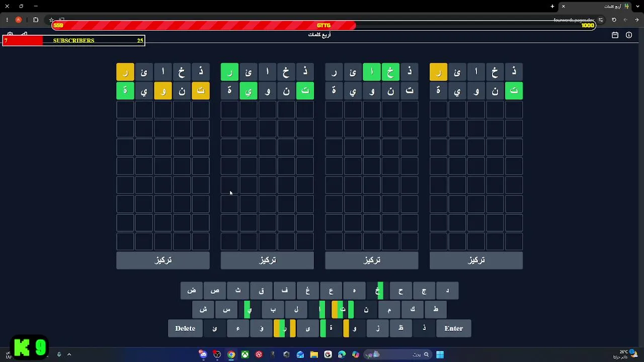This screenshot has height=362, width=644.
Task: Hit the Delete key on on-screen keyboard
Action: [x=185, y=328]
